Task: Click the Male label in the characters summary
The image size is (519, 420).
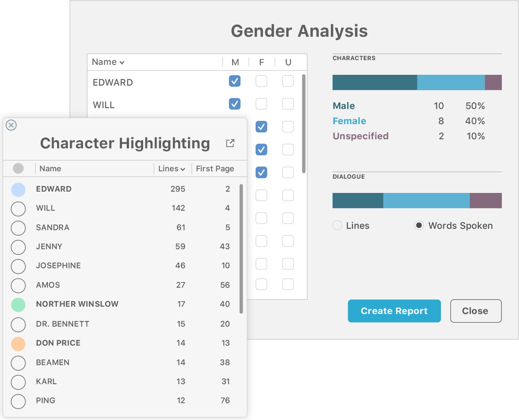Action: coord(343,106)
